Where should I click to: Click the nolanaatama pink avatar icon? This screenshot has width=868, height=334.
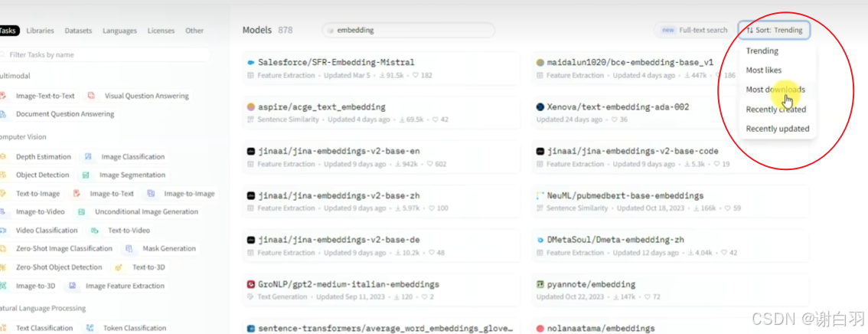(540, 329)
